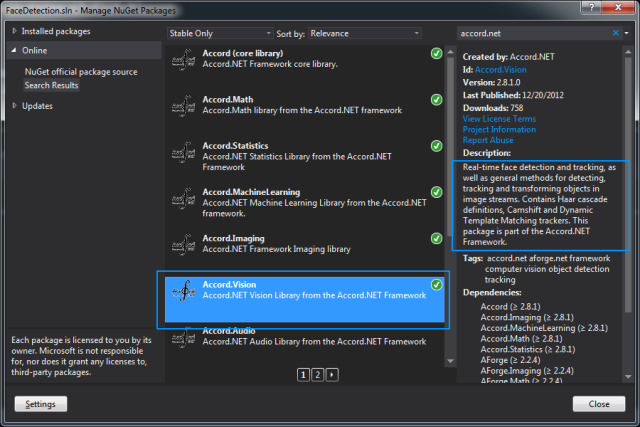Click the Accord.Statistics package icon
The width and height of the screenshot is (640, 427).
(184, 153)
